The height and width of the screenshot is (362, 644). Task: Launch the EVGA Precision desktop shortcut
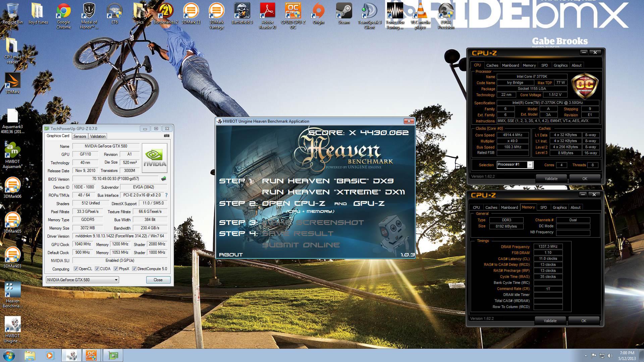(x=446, y=16)
